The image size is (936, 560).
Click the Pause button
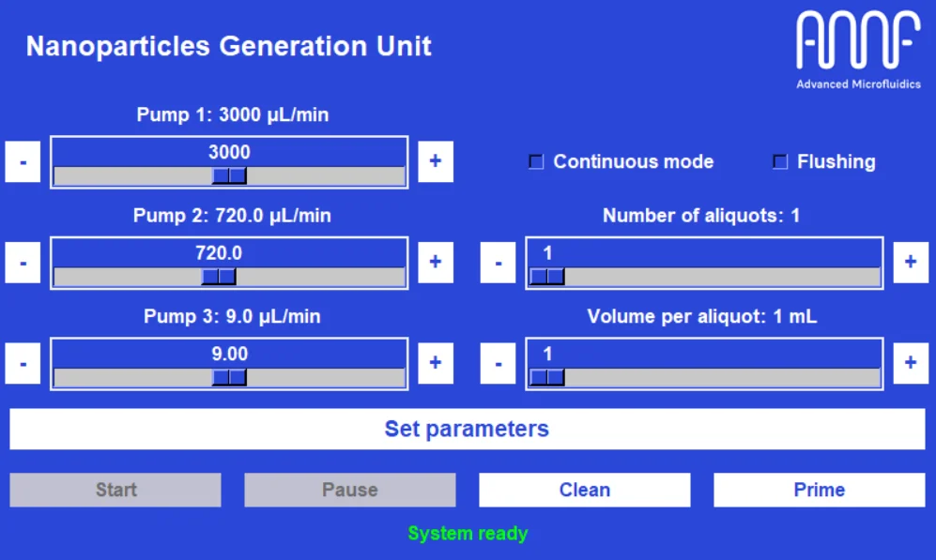pos(349,489)
